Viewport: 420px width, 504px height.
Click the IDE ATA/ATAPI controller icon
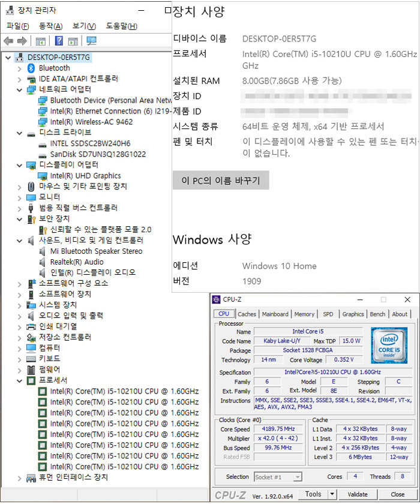coord(31,79)
